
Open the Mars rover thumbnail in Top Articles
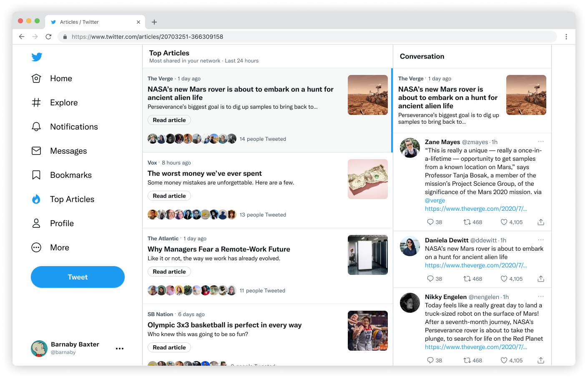(x=368, y=95)
